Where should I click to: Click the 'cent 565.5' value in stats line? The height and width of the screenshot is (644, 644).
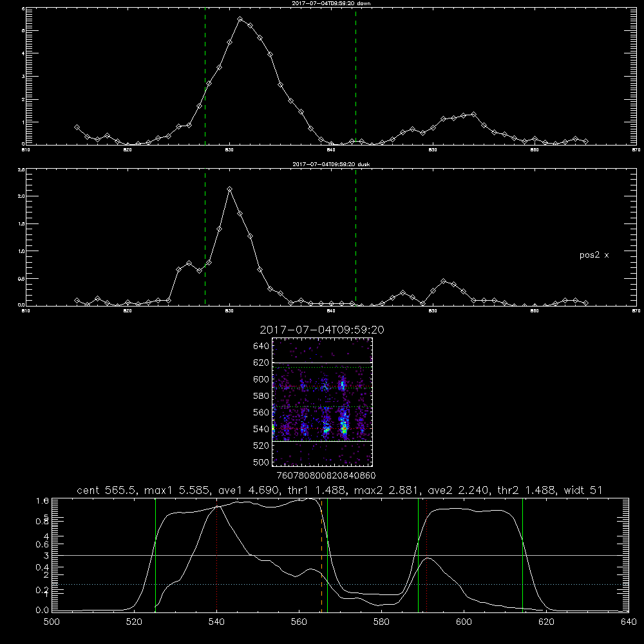coord(107,490)
